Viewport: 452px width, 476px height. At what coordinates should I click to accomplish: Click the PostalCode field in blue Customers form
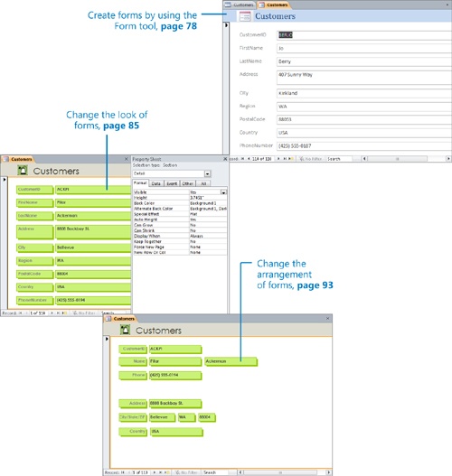pos(364,119)
